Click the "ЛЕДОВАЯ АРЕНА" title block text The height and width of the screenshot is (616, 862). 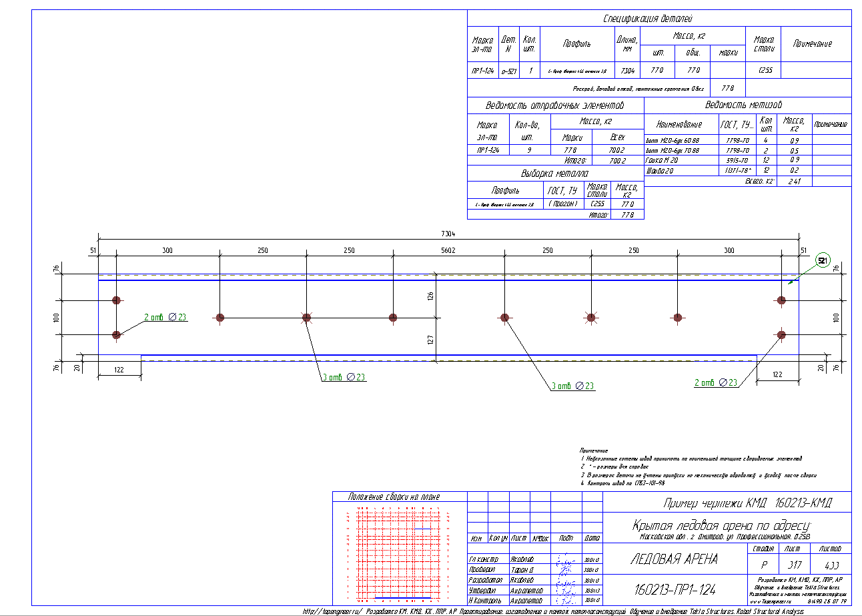(x=674, y=559)
